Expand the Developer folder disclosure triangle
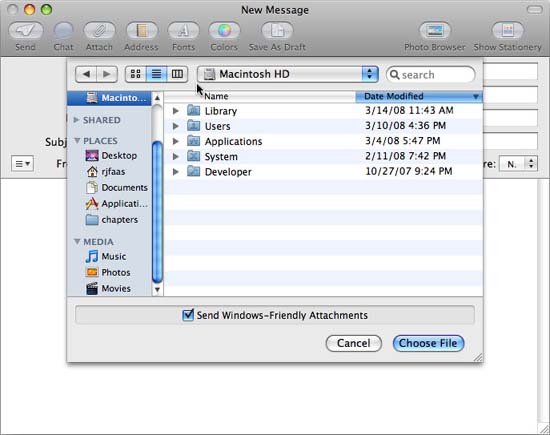 (x=176, y=172)
